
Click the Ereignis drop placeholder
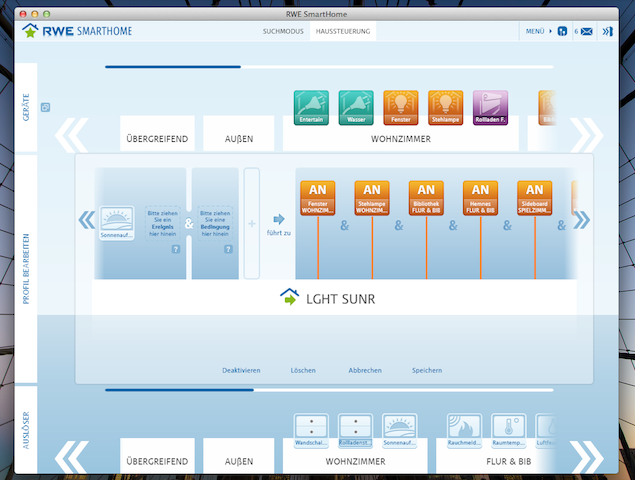pos(162,224)
